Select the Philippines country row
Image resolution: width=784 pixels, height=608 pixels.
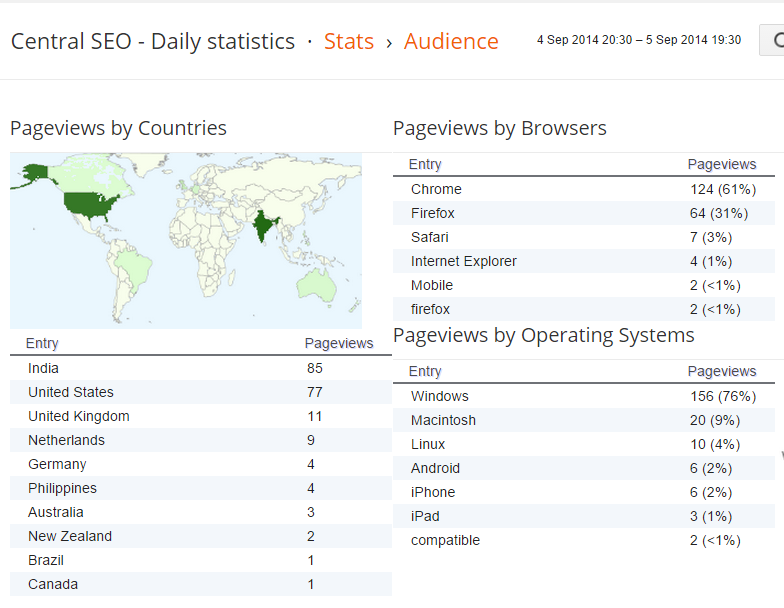(201, 488)
